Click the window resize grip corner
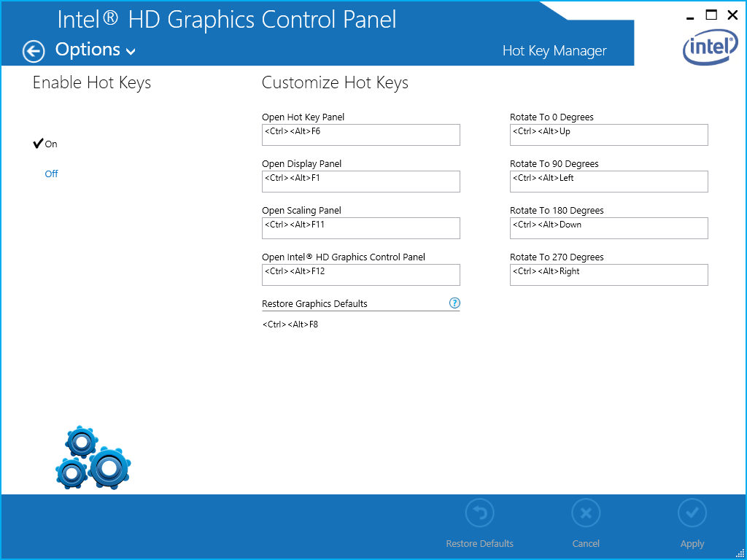The height and width of the screenshot is (560, 747). (741, 554)
